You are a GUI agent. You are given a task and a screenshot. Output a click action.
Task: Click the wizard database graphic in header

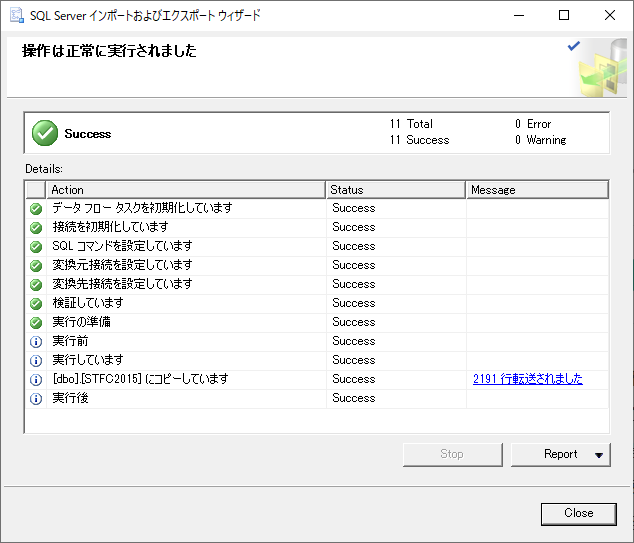pyautogui.click(x=597, y=68)
